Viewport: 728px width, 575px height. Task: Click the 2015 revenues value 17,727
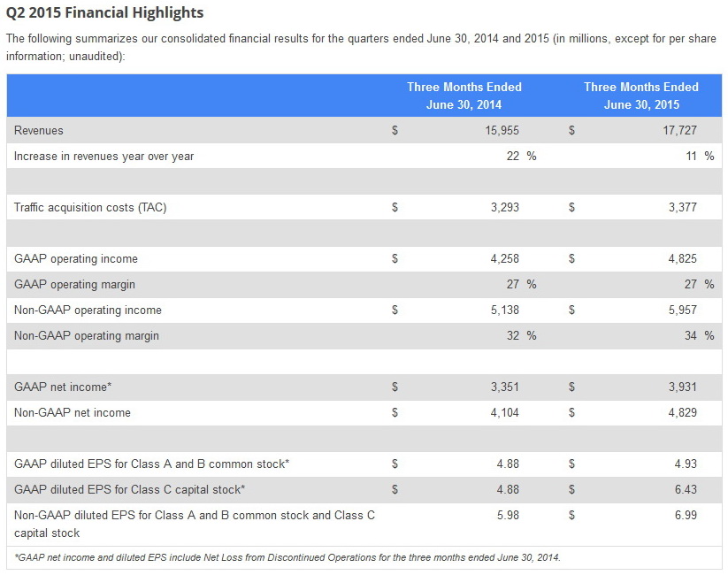click(679, 131)
